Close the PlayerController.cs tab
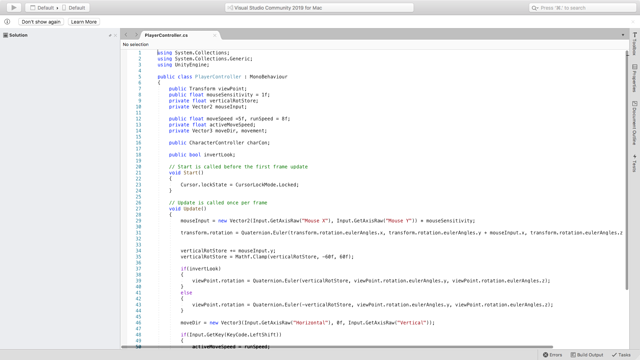640x360 pixels. click(x=215, y=35)
